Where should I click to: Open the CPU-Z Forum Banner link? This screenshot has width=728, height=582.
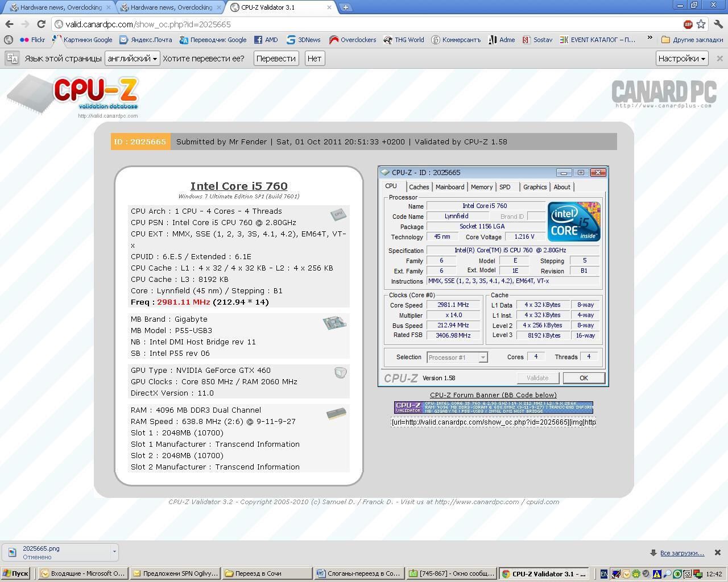coord(493,395)
